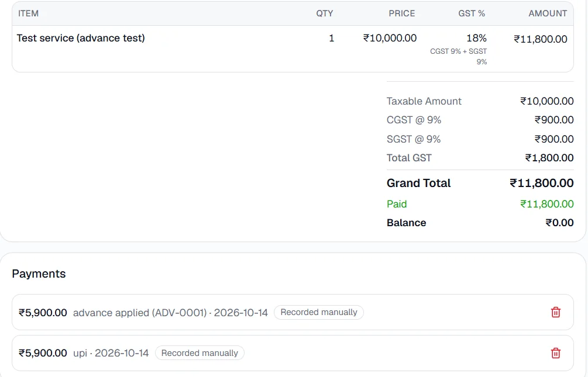Click the Recorded manually badge on upi payment
Viewport: 588px width, 377px height.
click(200, 353)
